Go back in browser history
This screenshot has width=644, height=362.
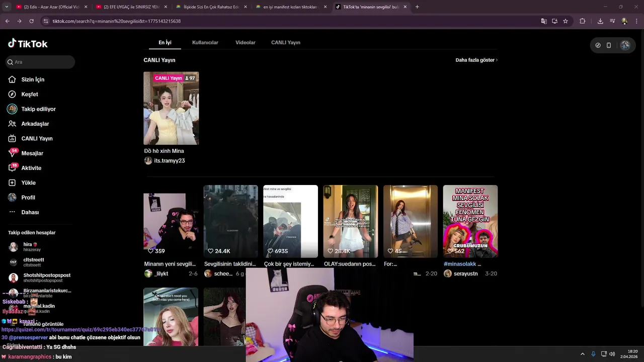point(8,21)
